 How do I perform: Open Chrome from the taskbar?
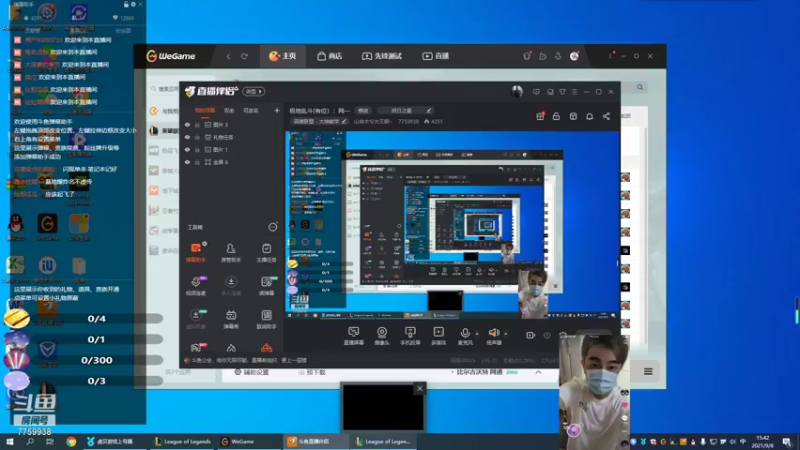coord(71,441)
